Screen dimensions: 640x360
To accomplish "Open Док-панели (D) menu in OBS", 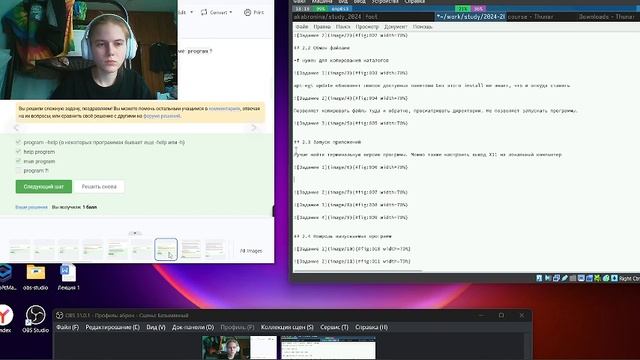I will [x=193, y=327].
